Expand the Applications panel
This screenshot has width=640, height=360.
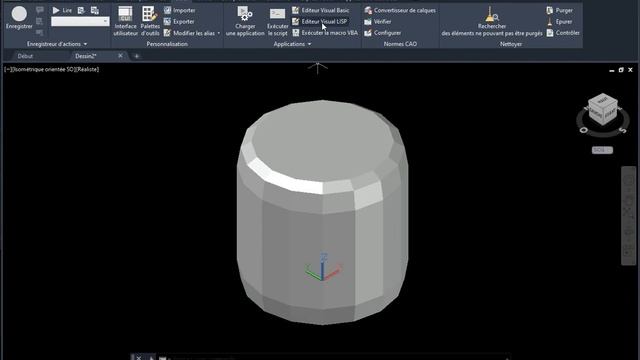(292, 44)
